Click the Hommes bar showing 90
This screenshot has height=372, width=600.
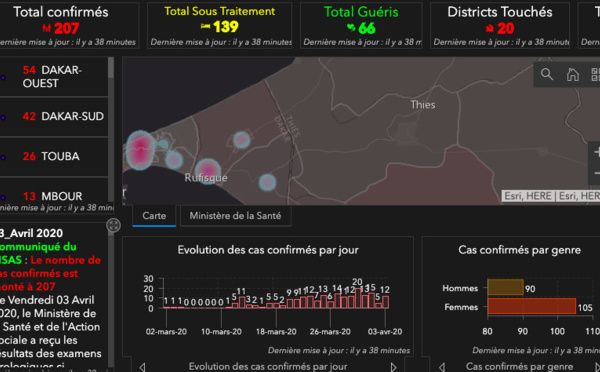[505, 287]
